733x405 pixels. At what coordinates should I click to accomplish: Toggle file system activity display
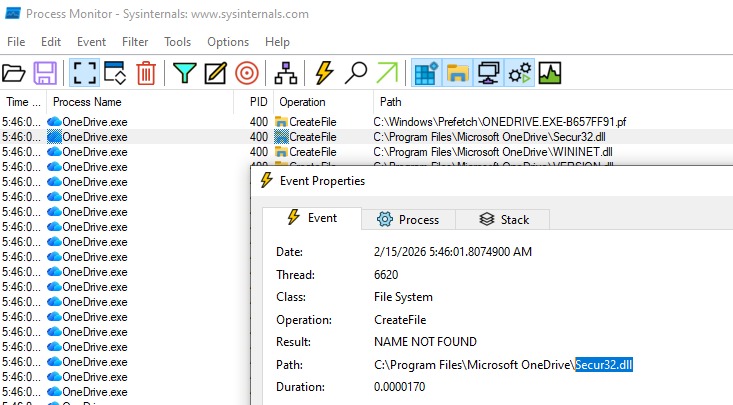point(458,72)
